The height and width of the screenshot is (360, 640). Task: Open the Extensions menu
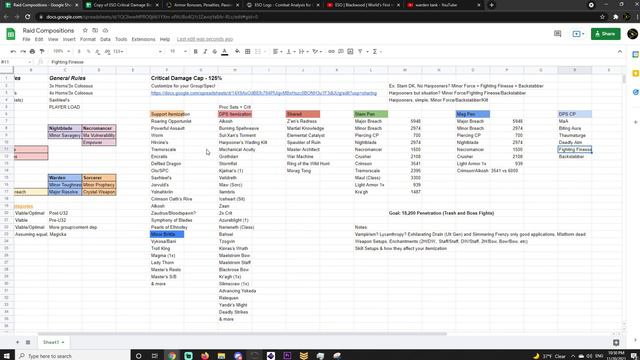(143, 40)
